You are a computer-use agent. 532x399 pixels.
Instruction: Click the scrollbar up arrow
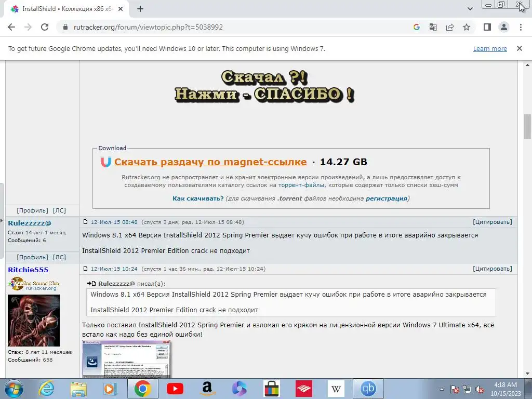527,65
